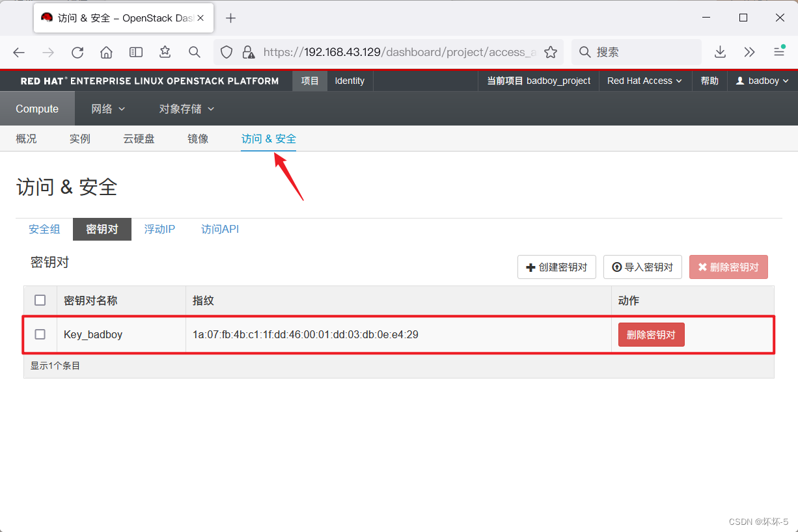Open the badboy user dropdown menu
Screen dimensions: 798x532
[x=762, y=81]
